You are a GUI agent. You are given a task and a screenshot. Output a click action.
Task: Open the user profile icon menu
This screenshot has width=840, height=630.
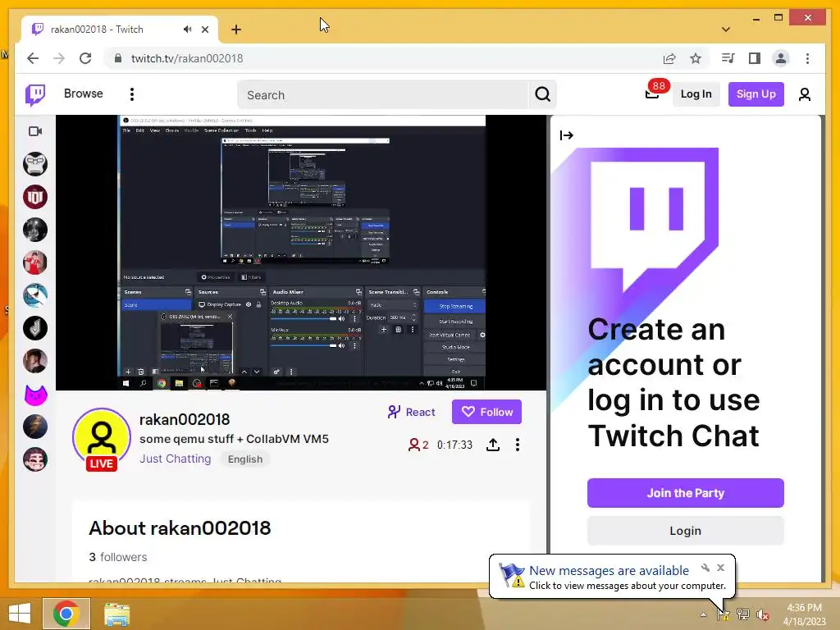(x=804, y=95)
